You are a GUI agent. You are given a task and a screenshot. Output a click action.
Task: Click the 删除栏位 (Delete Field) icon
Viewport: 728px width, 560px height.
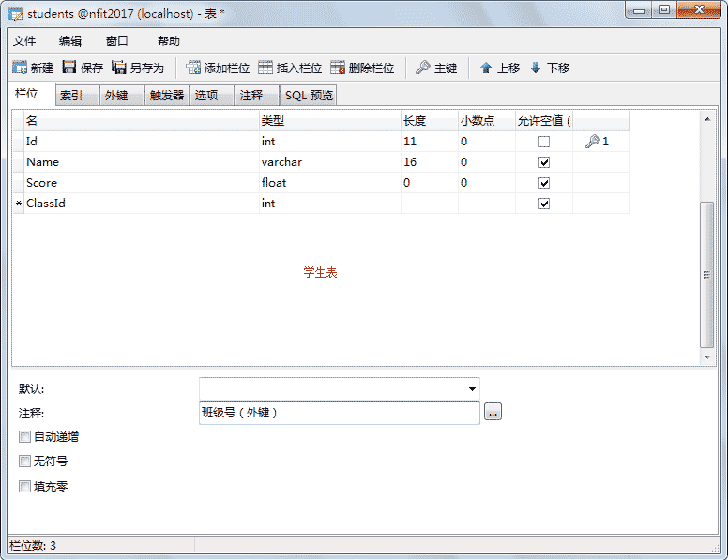(338, 68)
